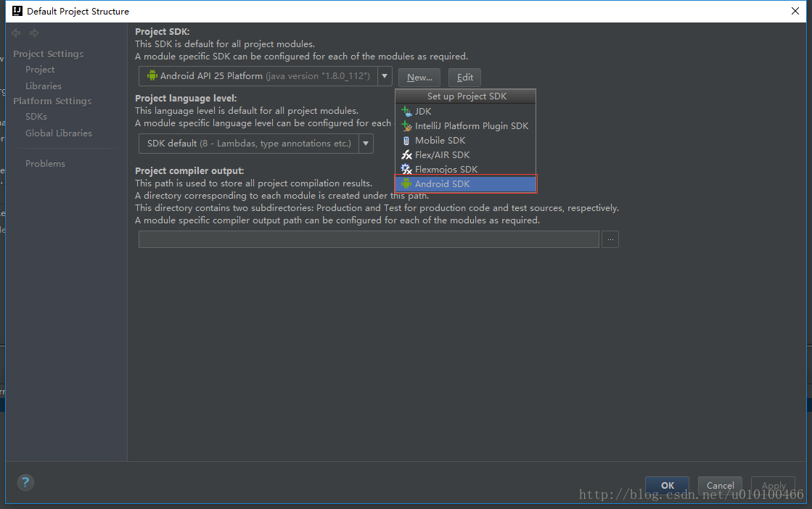Choose Flex/AIR SDK option
Screen dimensions: 812x509
pos(444,154)
